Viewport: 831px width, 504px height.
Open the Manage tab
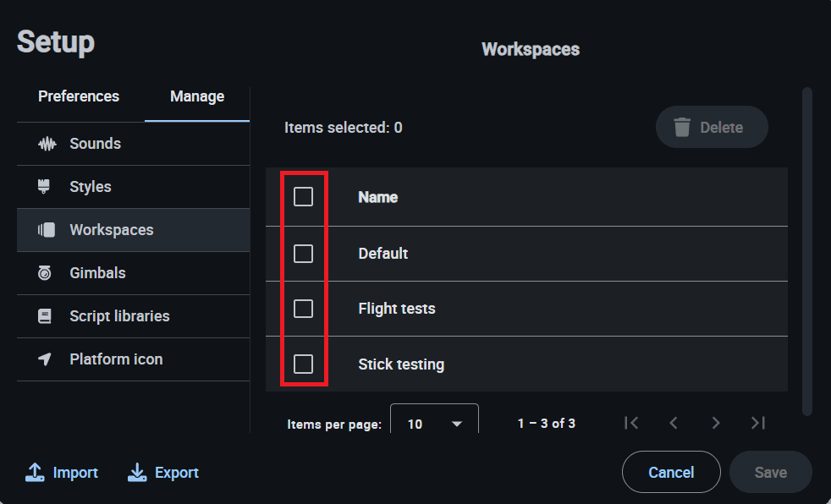[197, 96]
